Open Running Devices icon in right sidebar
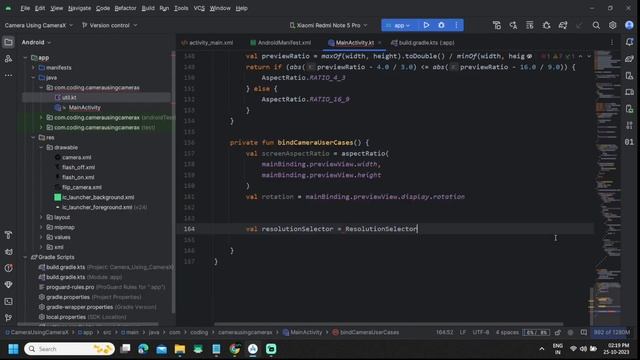 tap(629, 92)
